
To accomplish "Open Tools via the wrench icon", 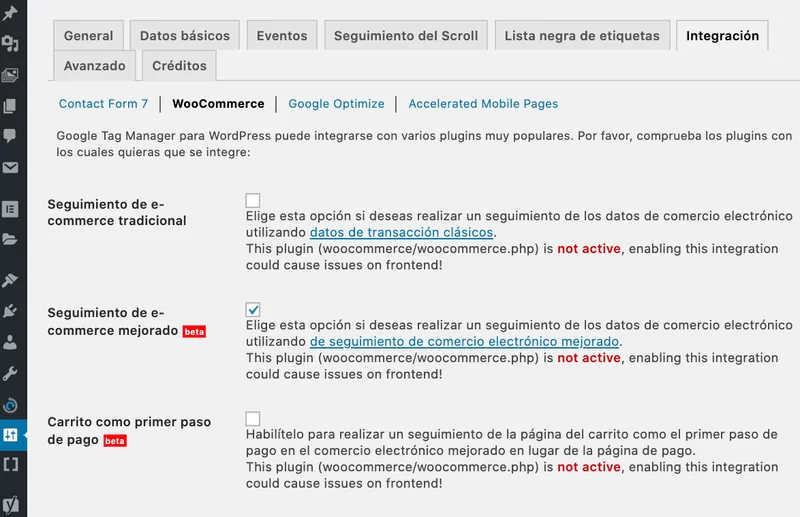I will click(10, 373).
